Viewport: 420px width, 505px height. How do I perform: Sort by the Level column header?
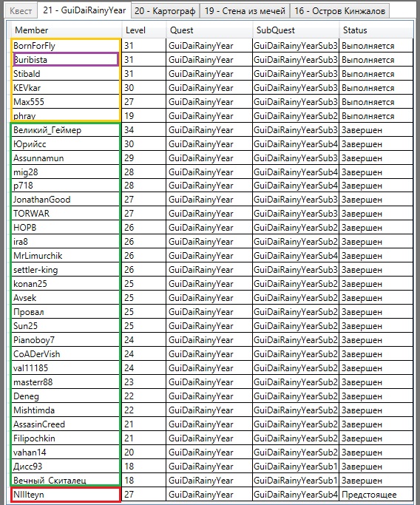click(144, 30)
